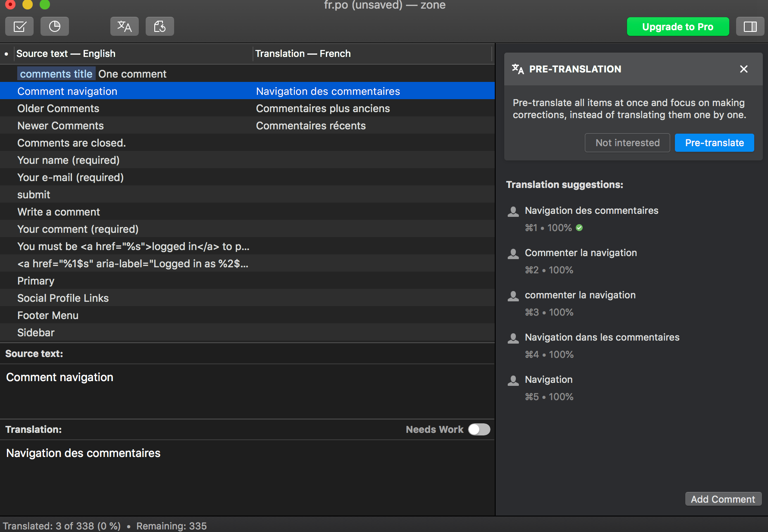Sort by Source text — English column
Screen dimensions: 768x532
coord(66,54)
